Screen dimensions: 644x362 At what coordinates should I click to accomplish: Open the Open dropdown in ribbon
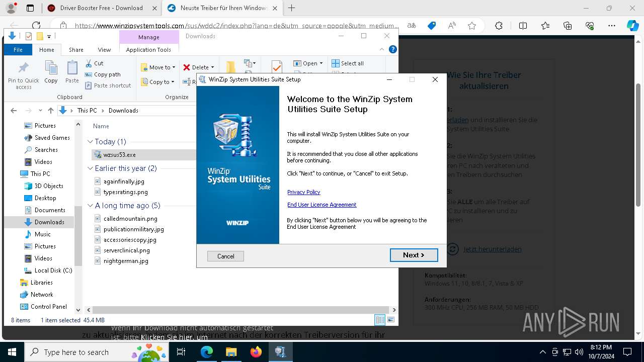coord(308,63)
